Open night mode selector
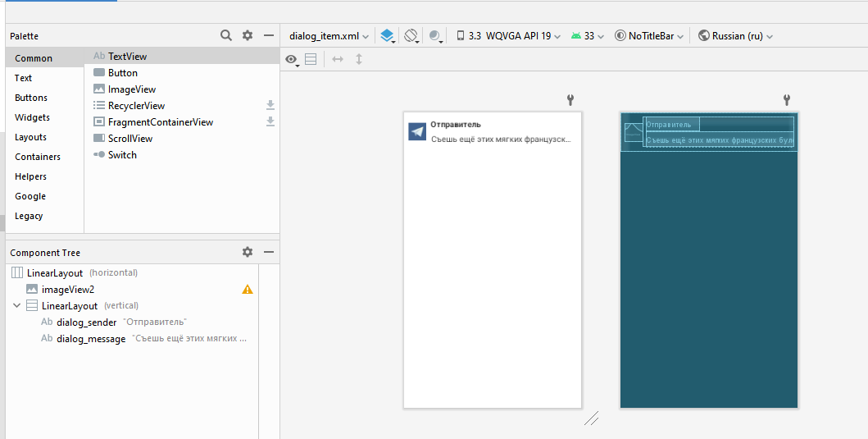The width and height of the screenshot is (868, 439). point(436,36)
